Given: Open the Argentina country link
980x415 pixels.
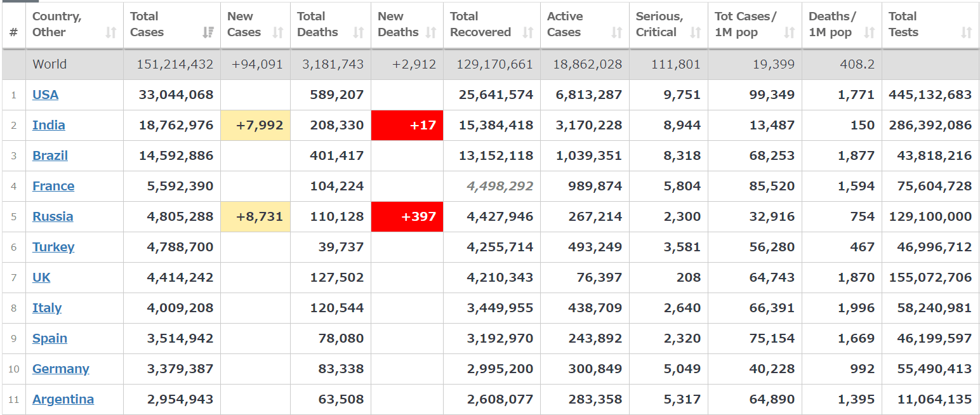Looking at the screenshot, I should point(63,399).
